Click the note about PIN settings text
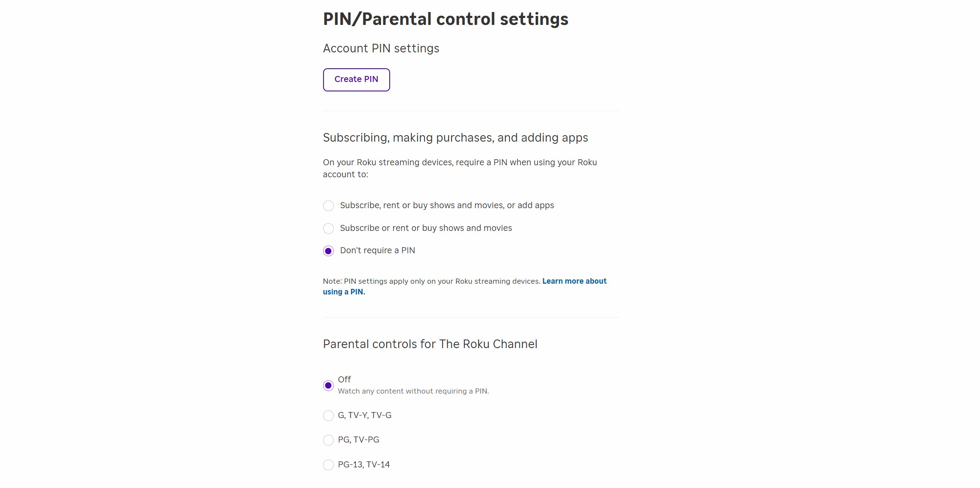 point(431,281)
